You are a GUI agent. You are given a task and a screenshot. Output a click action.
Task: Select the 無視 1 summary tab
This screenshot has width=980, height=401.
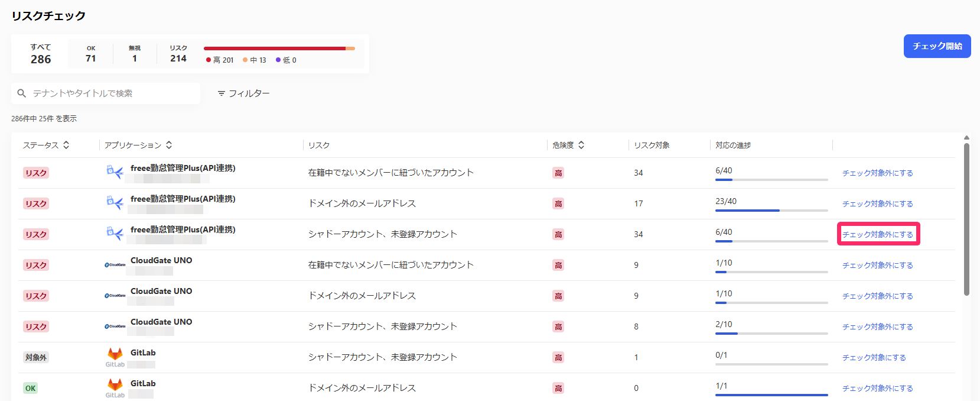click(x=135, y=54)
